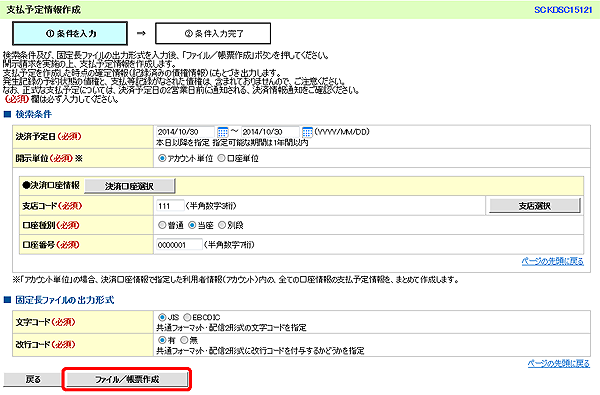Screen dimensions: 600x395
Task: Select 口座単位 disclosure unit
Action: (x=221, y=158)
